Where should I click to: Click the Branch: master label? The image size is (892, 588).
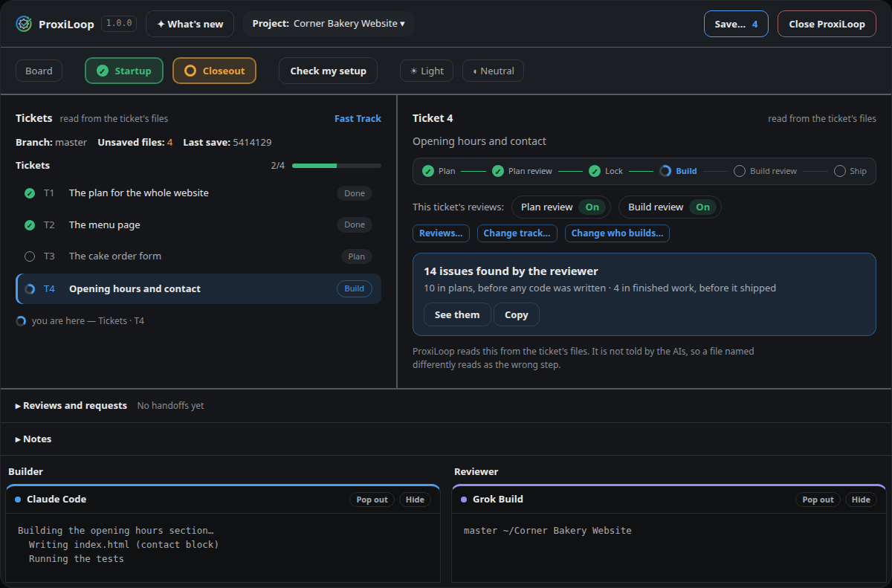pos(51,143)
